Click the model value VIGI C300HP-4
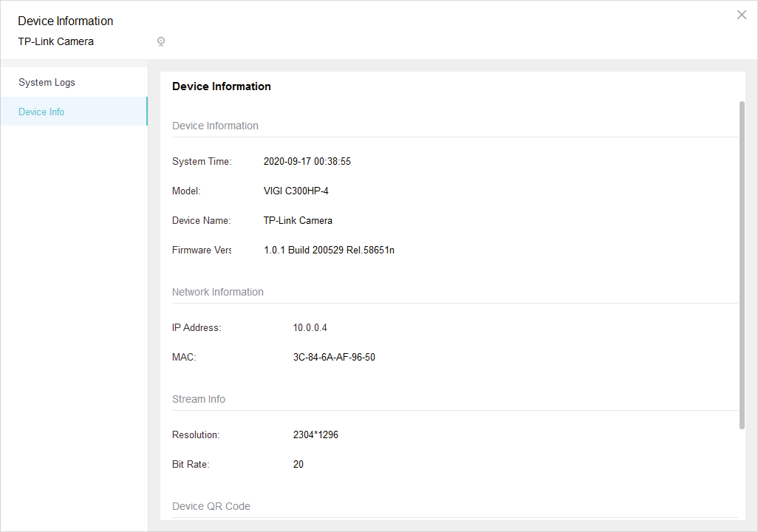The height and width of the screenshot is (532, 758). point(296,191)
